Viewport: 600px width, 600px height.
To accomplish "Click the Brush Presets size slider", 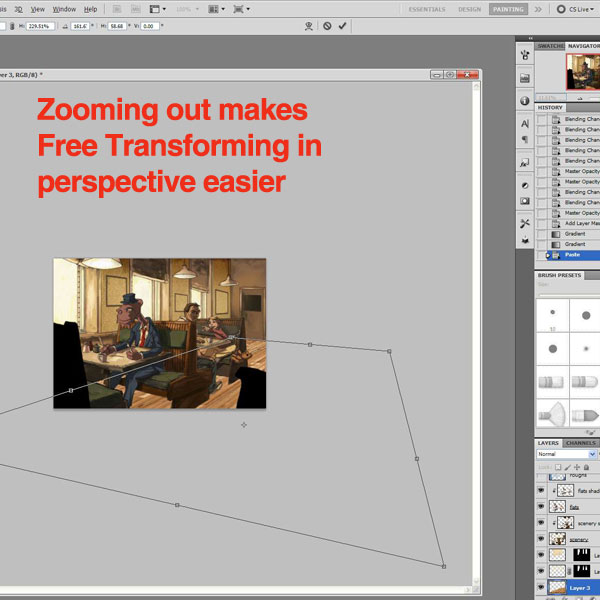I will click(569, 295).
